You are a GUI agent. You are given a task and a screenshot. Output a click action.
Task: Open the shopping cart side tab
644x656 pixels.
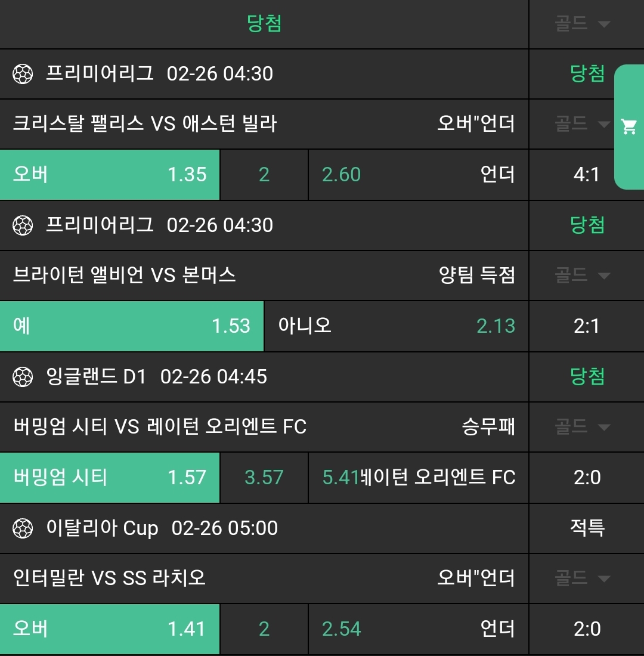tap(629, 126)
